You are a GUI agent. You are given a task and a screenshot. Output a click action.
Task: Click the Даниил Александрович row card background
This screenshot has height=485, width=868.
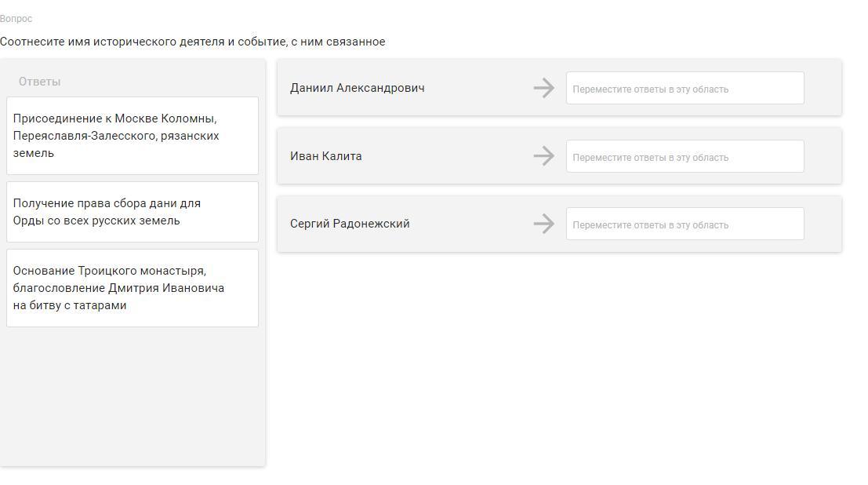pos(559,88)
